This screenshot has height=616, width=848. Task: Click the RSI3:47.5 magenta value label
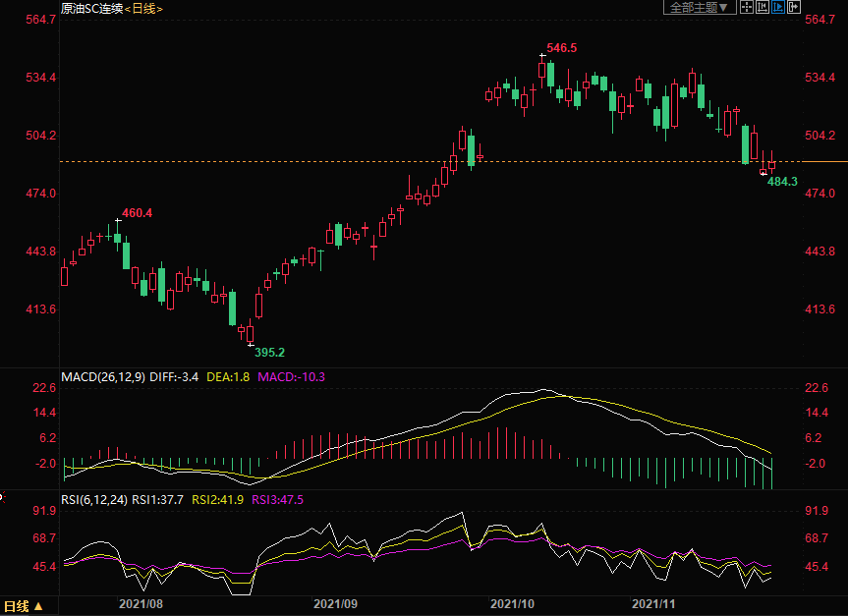(277, 499)
